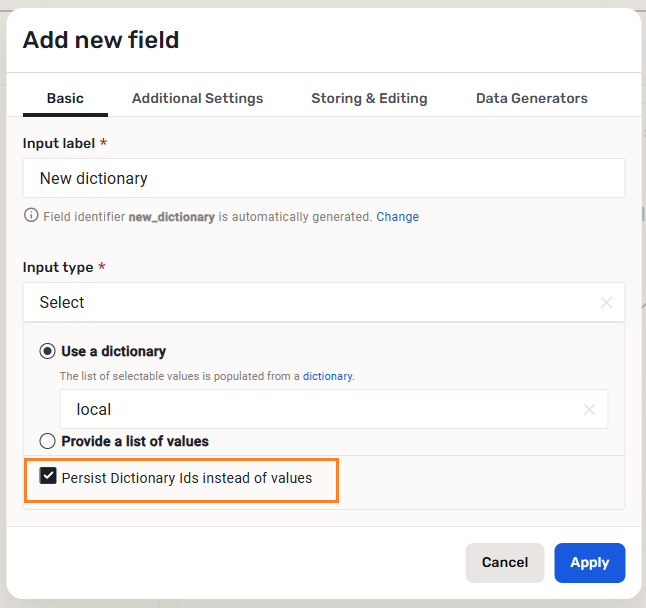Follow the dictionary hyperlink in the description
Image resolution: width=646 pixels, height=608 pixels.
tap(327, 376)
